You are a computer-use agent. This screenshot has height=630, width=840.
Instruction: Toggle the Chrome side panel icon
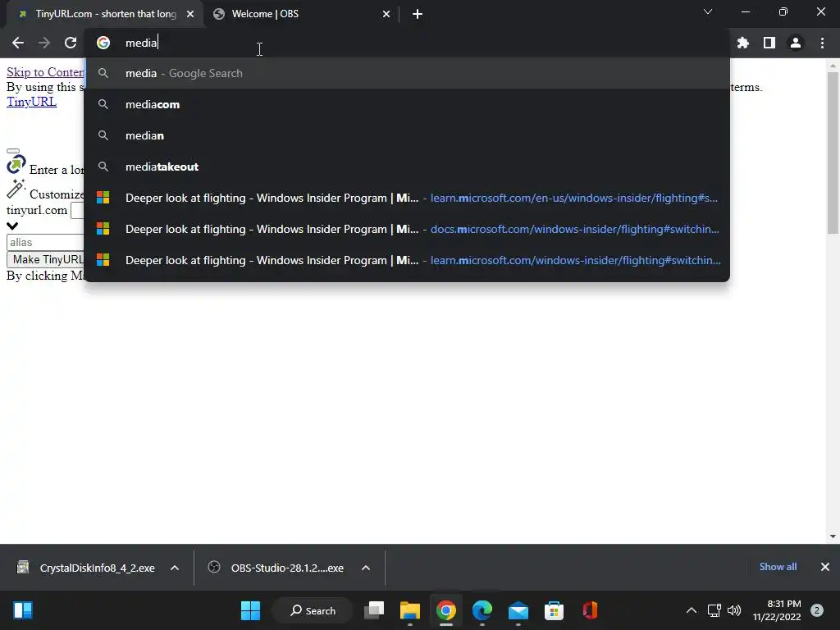(769, 43)
